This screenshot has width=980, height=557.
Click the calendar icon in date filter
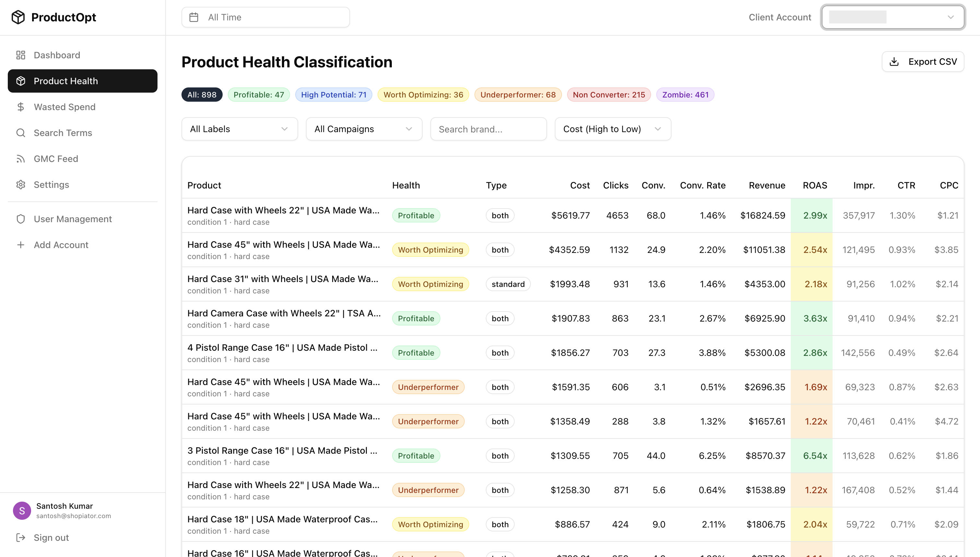coord(194,17)
